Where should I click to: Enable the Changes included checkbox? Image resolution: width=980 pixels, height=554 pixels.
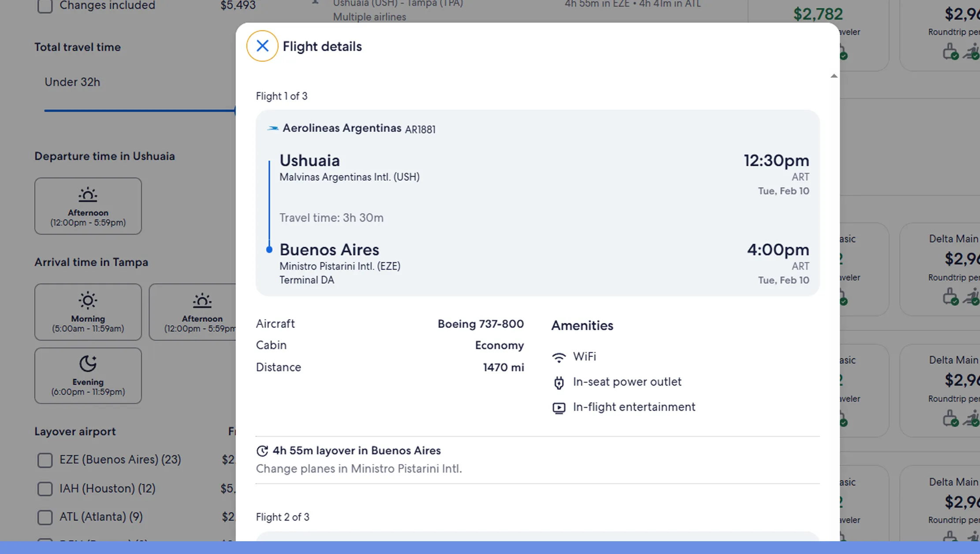pos(45,6)
